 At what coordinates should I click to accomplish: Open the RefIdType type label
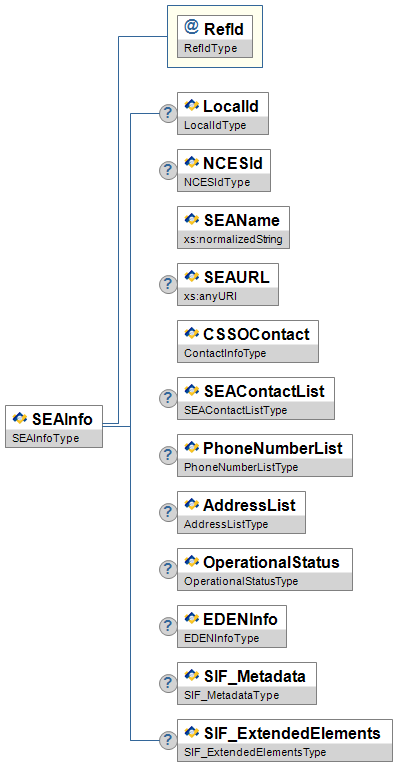point(210,48)
